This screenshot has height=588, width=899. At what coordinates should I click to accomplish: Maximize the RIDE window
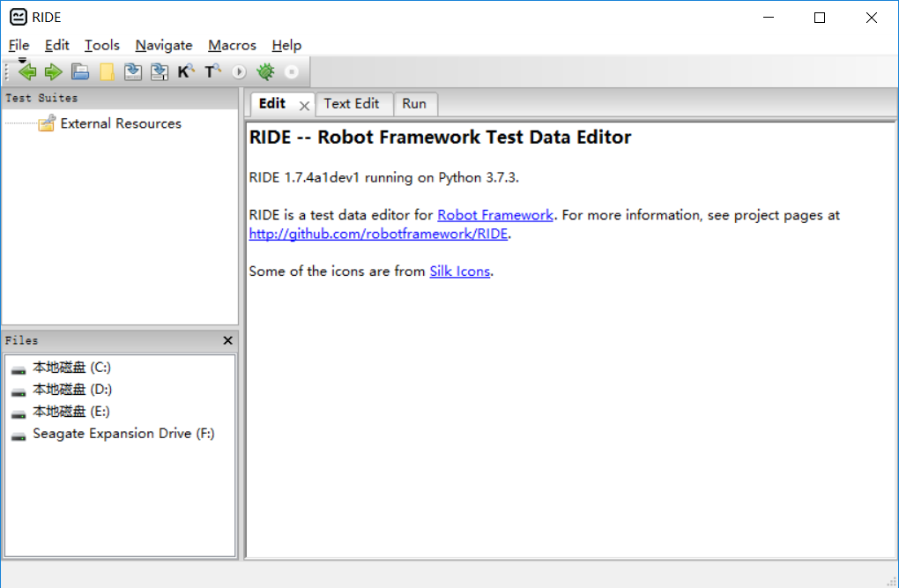820,18
